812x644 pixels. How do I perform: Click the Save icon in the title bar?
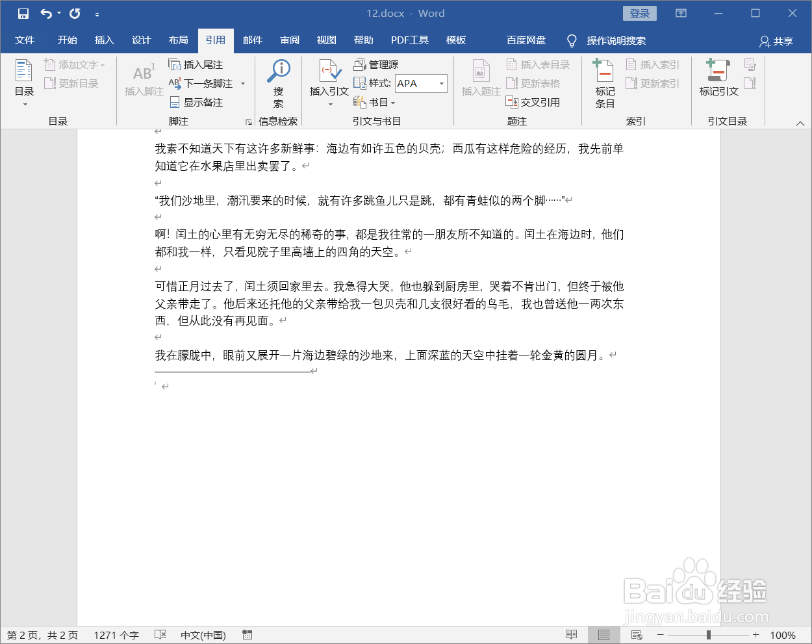click(23, 14)
